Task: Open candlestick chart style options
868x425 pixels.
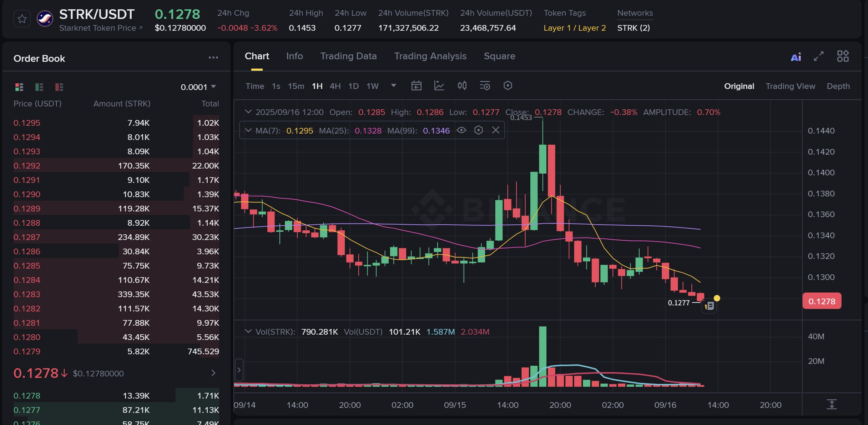Action: [462, 86]
